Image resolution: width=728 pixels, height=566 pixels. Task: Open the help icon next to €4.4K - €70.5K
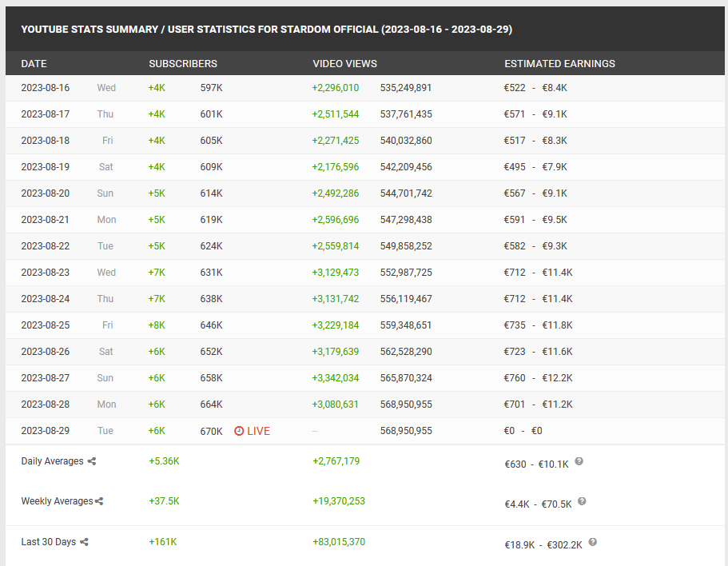582,501
